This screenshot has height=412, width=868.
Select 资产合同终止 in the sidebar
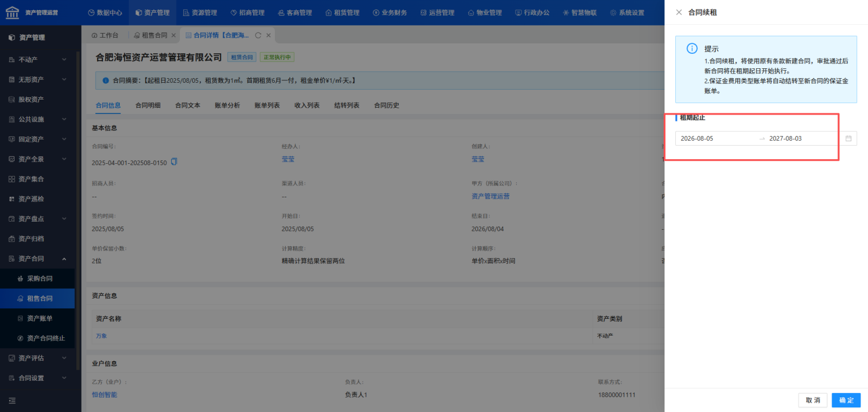tap(38, 339)
